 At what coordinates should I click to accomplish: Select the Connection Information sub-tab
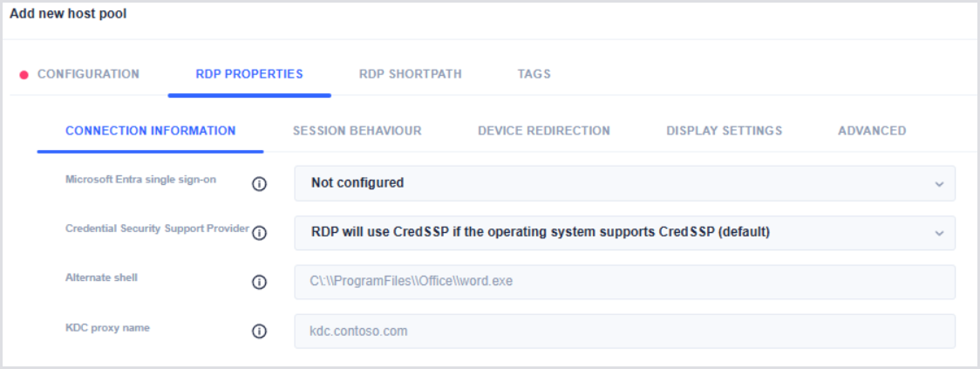tap(150, 131)
